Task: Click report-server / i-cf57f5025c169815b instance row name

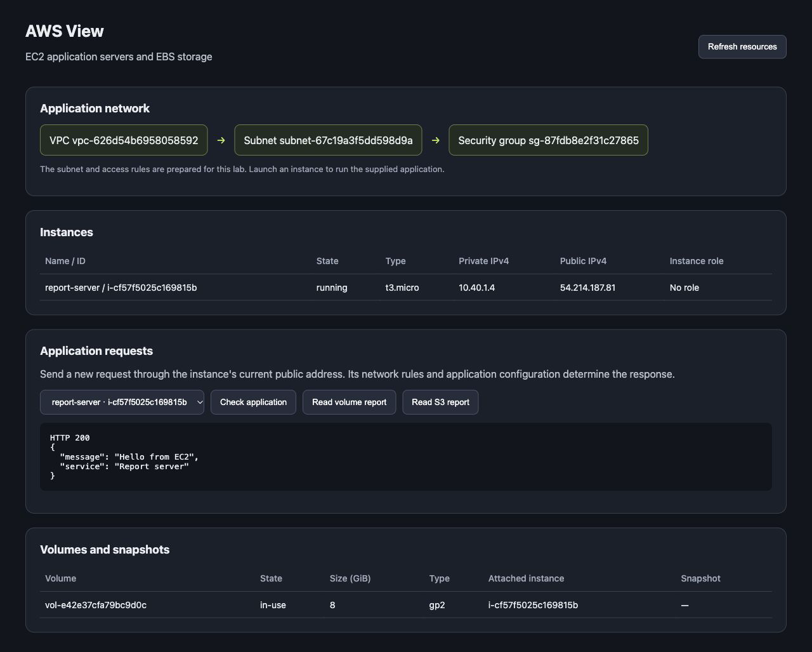Action: click(x=121, y=288)
